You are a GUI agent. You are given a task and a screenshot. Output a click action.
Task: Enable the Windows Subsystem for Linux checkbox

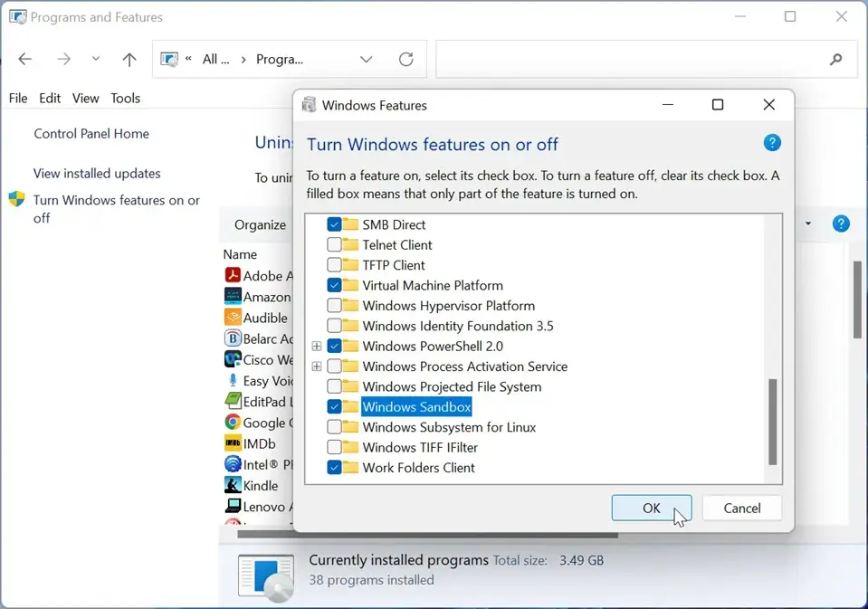(334, 427)
